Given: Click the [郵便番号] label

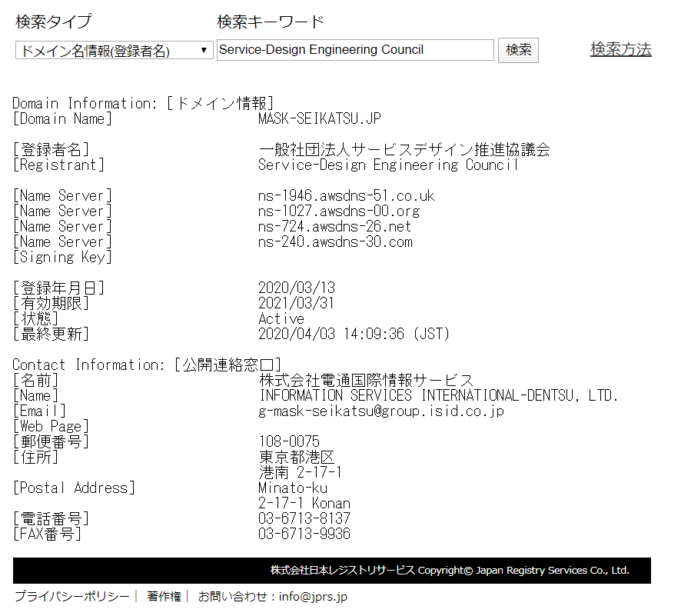Looking at the screenshot, I should 51,442.
